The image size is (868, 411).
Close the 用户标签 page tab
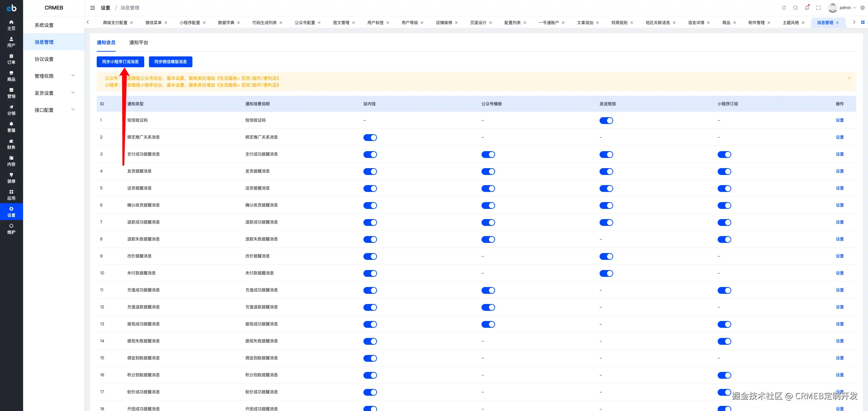click(388, 23)
